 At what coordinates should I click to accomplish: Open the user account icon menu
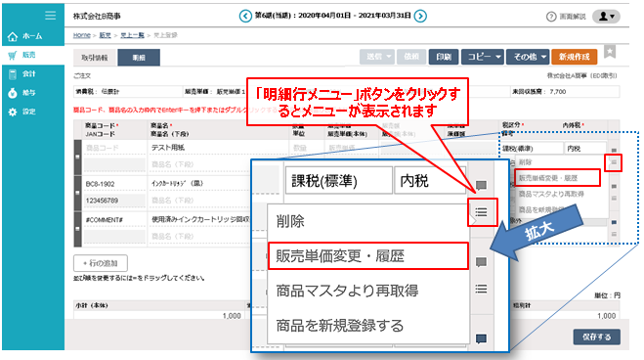[x=606, y=17]
